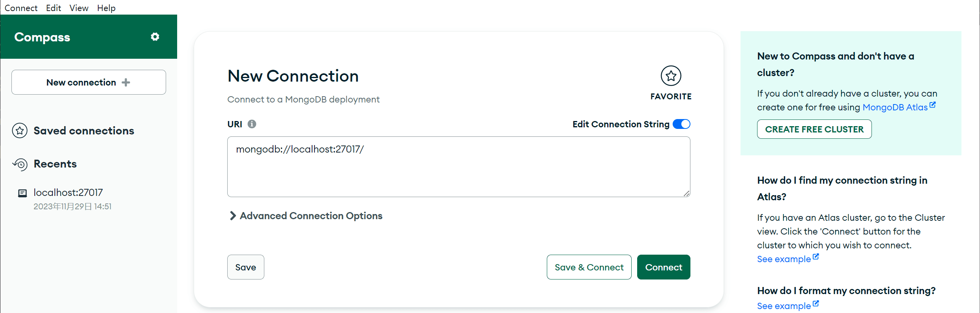
Task: Click the Save button
Action: coord(245,267)
